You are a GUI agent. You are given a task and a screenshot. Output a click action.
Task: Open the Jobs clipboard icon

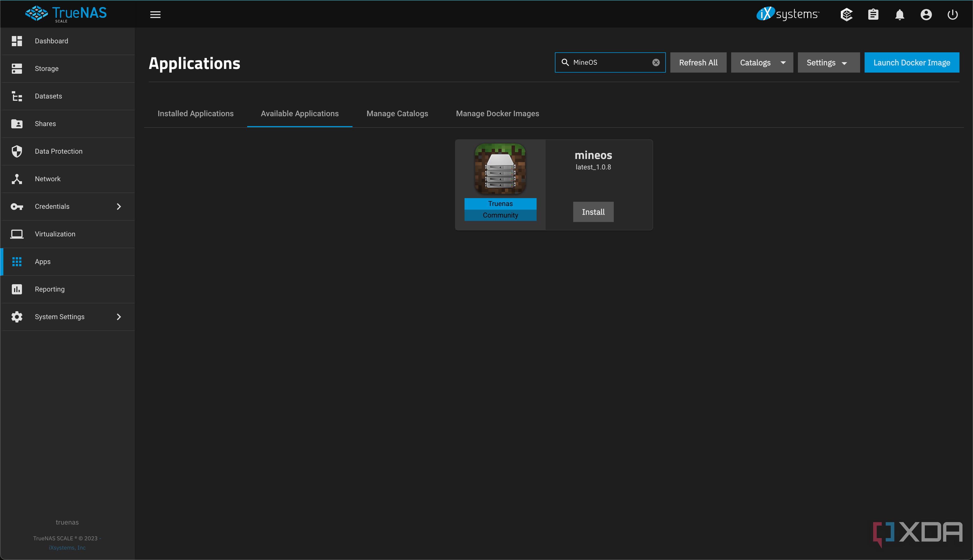[x=873, y=15]
